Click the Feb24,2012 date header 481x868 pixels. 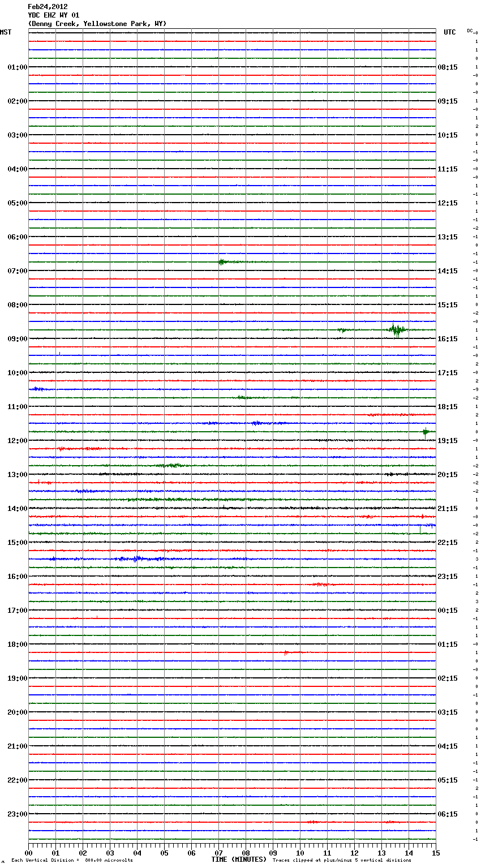coord(48,7)
